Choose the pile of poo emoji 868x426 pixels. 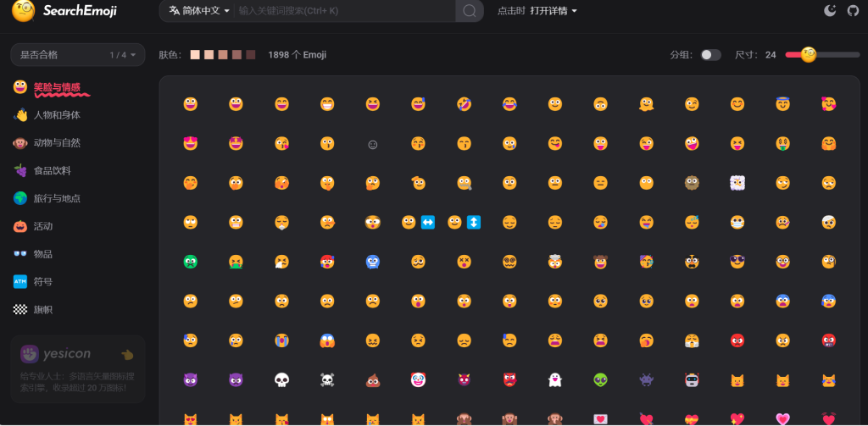pos(373,380)
